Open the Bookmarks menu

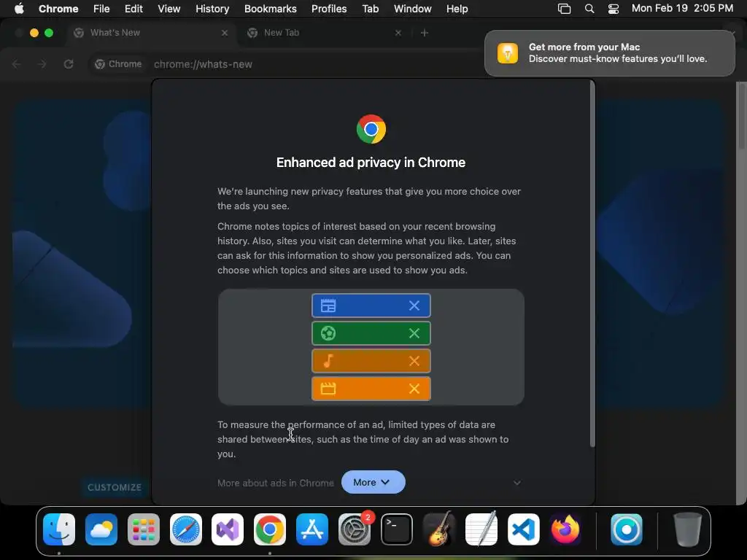pyautogui.click(x=270, y=9)
